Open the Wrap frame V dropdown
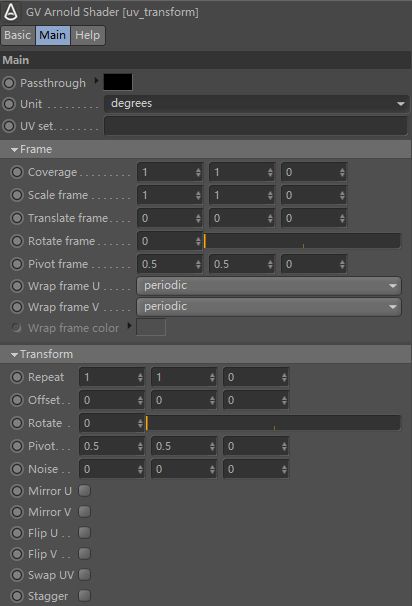Screen dimensions: 412x606 (x=269, y=307)
